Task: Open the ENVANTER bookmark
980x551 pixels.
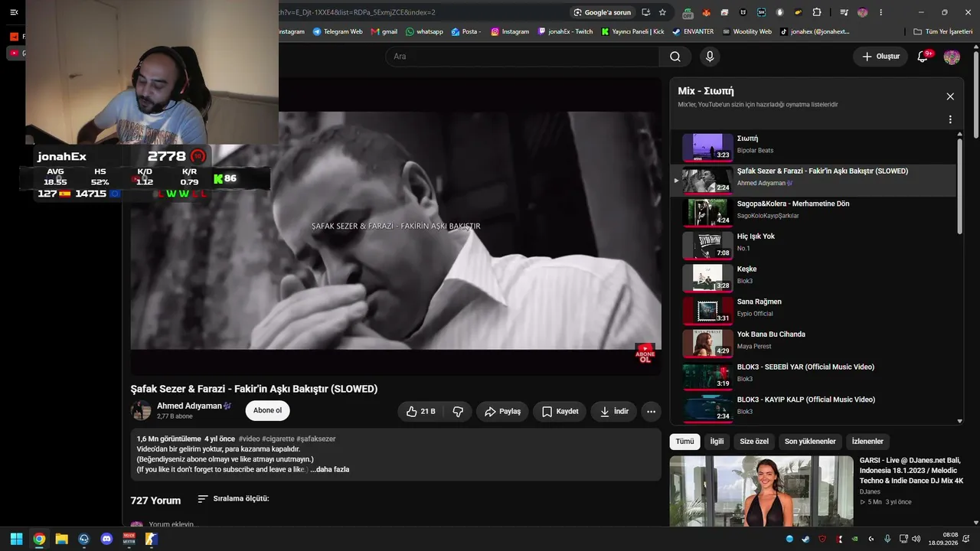Action: tap(693, 31)
